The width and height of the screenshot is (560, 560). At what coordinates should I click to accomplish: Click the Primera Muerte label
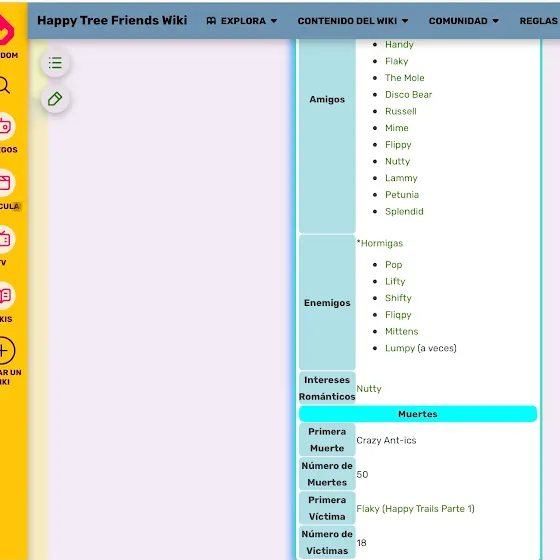[327, 440]
